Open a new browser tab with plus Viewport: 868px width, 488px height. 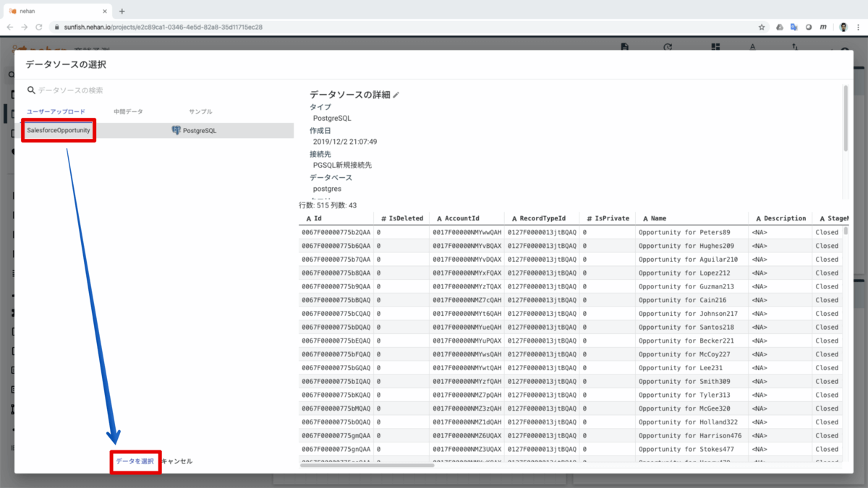point(122,11)
